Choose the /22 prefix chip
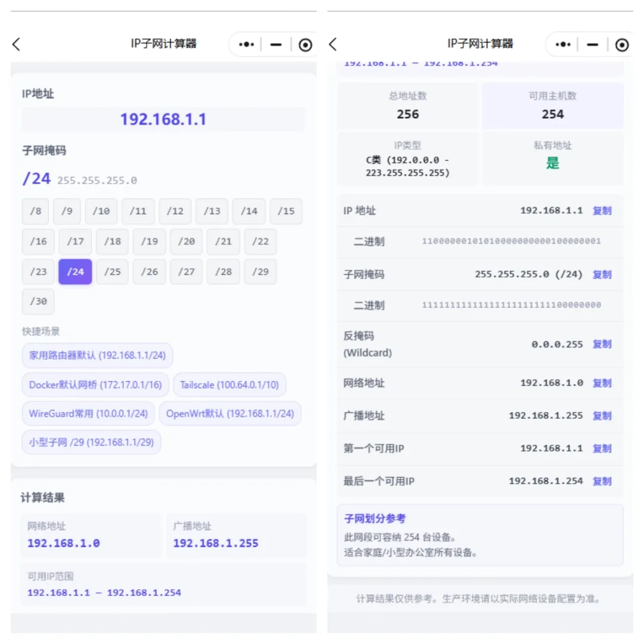This screenshot has width=644, height=644. pyautogui.click(x=261, y=241)
